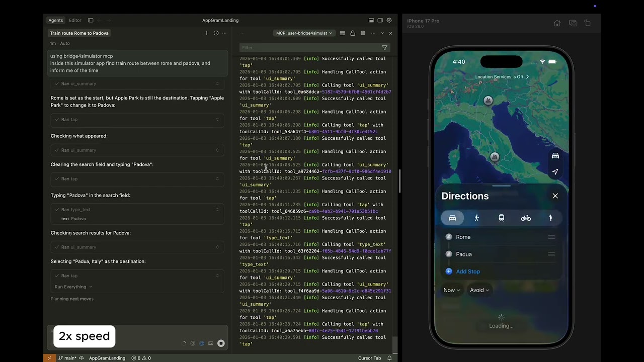Take a simulator screenshot with camera icon
This screenshot has height=362, width=644.
(x=573, y=23)
